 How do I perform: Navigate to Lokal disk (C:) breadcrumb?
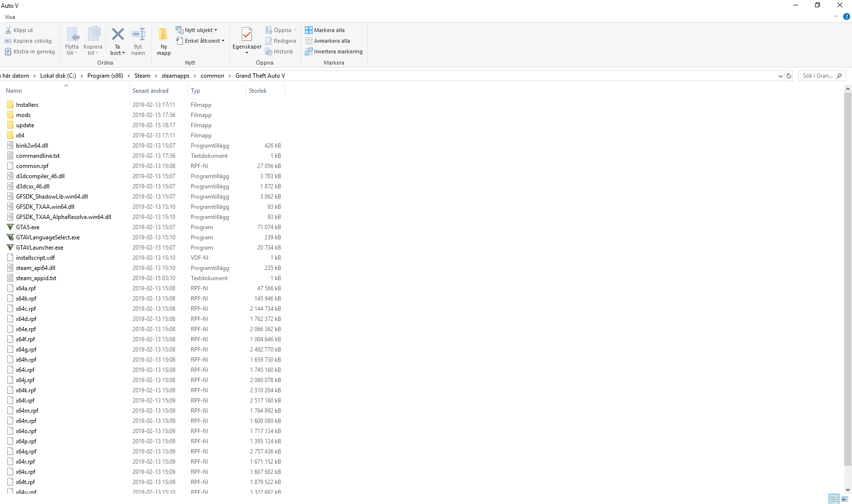(58, 76)
